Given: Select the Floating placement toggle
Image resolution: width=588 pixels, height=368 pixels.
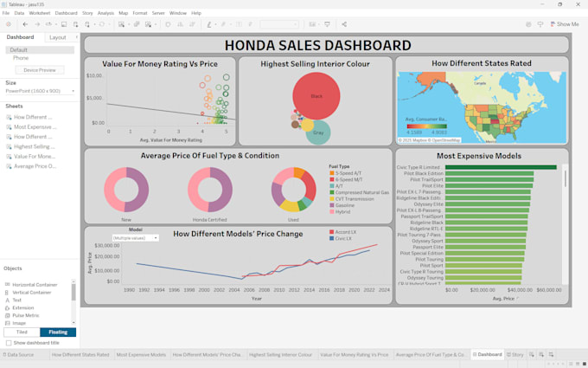Looking at the screenshot, I should point(58,332).
